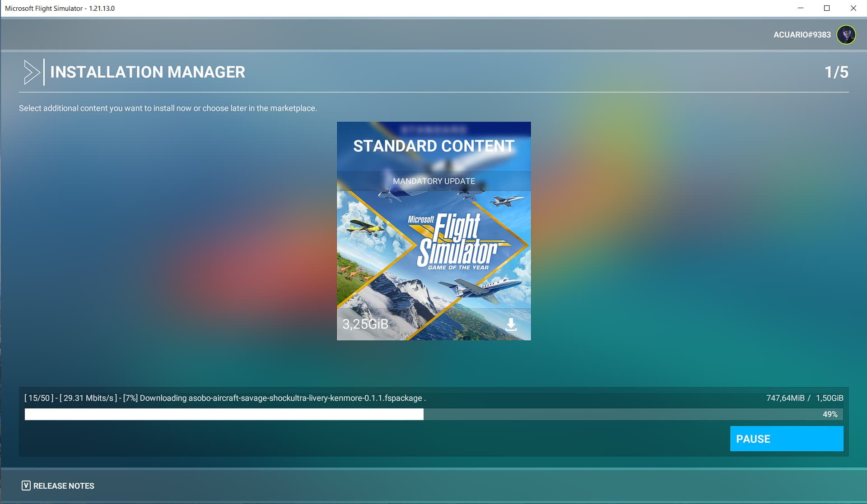Click the V key icon beside Release Notes
This screenshot has width=867, height=504.
(x=26, y=486)
